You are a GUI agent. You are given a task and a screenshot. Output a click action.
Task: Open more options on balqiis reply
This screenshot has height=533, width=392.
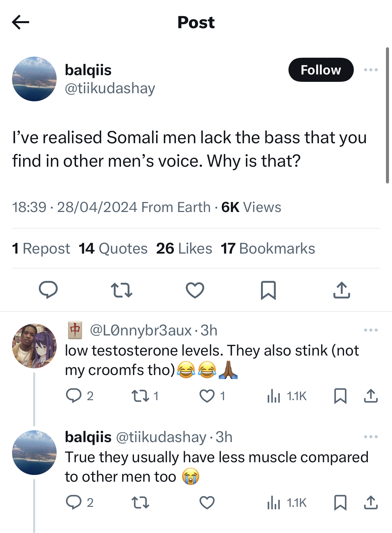click(x=371, y=437)
